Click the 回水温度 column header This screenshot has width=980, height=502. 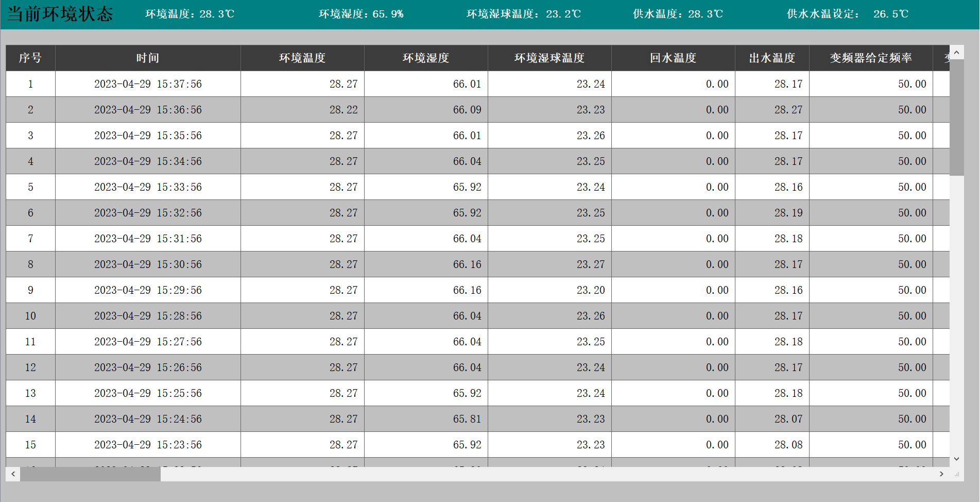point(673,58)
